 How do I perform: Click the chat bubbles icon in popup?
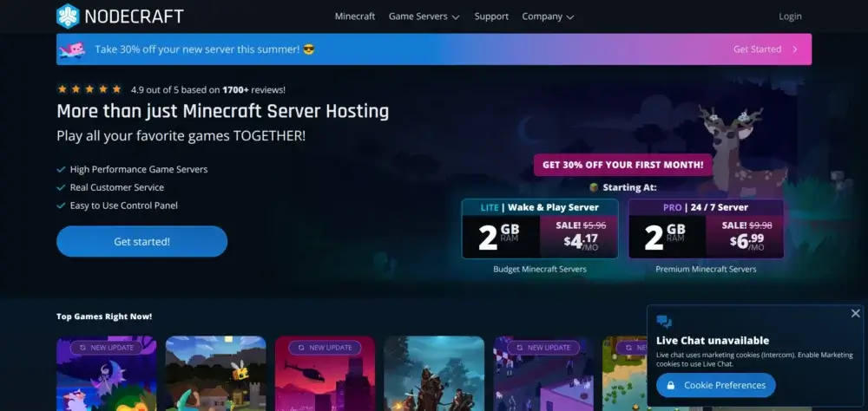(x=664, y=322)
